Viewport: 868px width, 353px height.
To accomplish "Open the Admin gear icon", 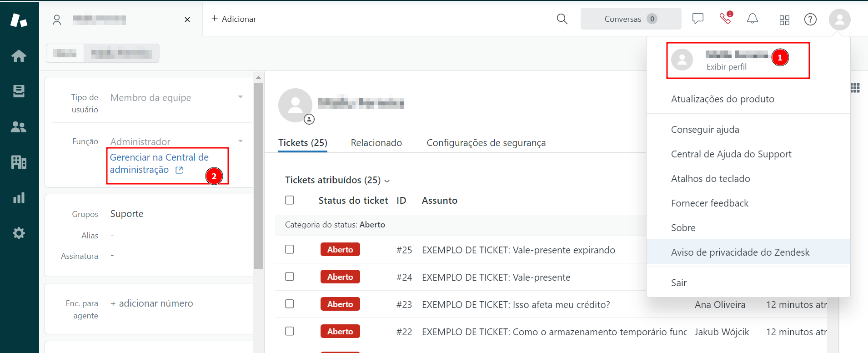I will point(19,233).
